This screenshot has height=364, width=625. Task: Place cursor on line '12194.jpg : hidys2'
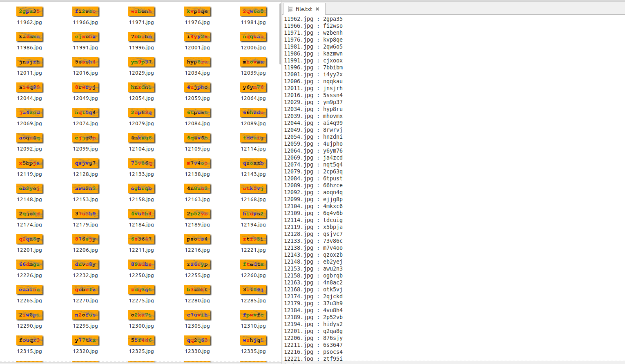click(x=313, y=324)
